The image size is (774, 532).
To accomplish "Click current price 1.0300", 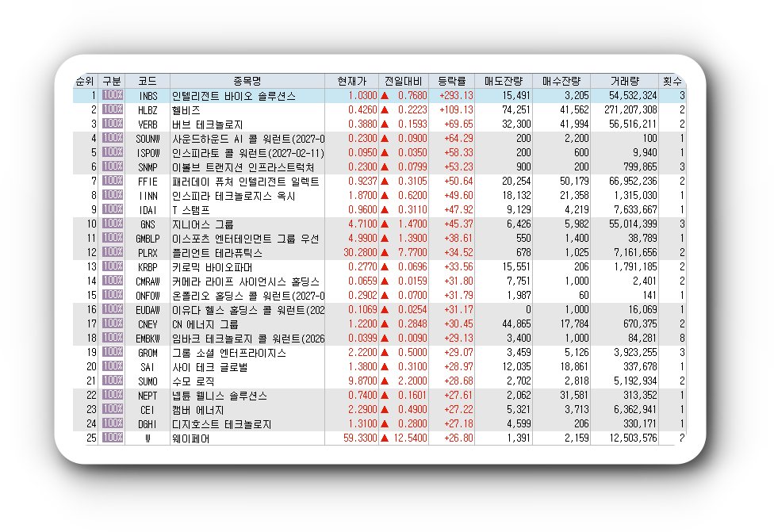I will click(x=362, y=96).
